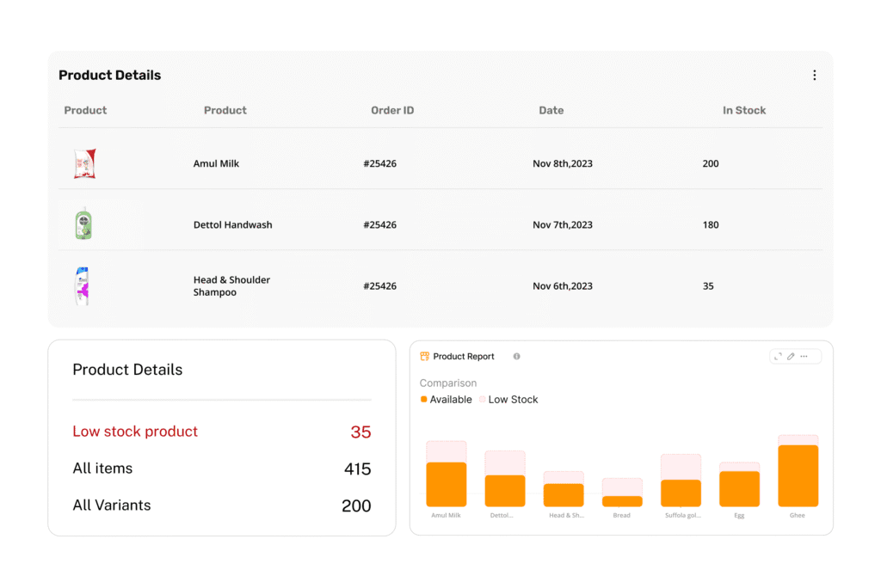Image resolution: width=881 pixels, height=588 pixels.
Task: Click the Dettol Handwash product name
Action: (x=232, y=225)
